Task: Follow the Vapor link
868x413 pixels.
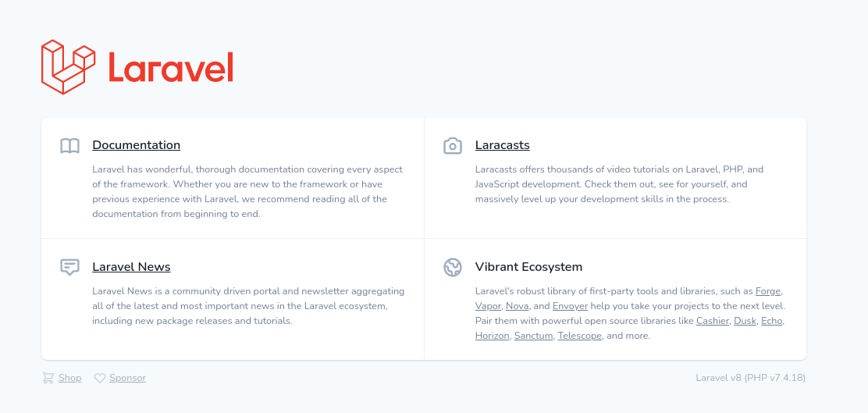Action: pyautogui.click(x=487, y=306)
